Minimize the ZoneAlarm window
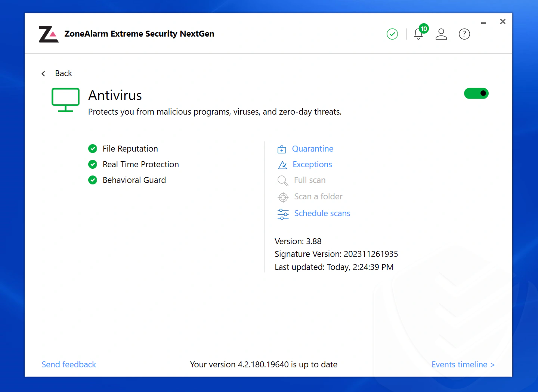This screenshot has width=538, height=392. 483,23
